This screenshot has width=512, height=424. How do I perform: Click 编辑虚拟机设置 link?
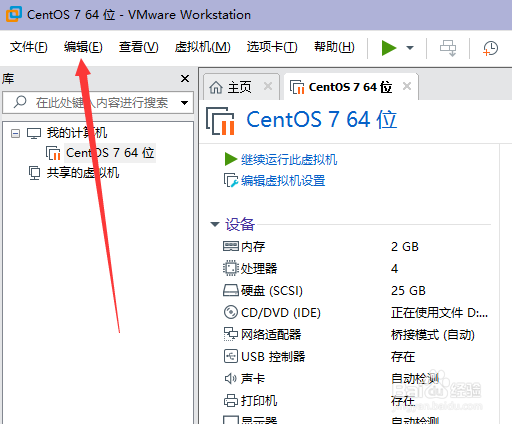coord(283,180)
